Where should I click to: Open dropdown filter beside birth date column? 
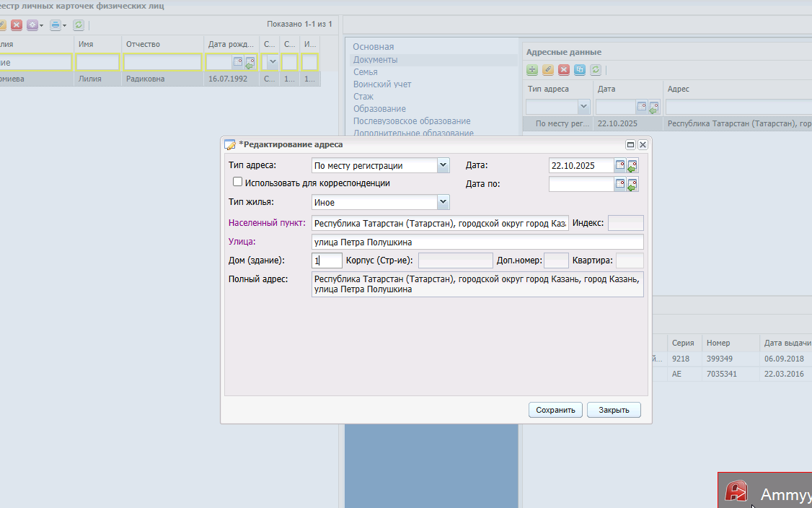click(273, 62)
